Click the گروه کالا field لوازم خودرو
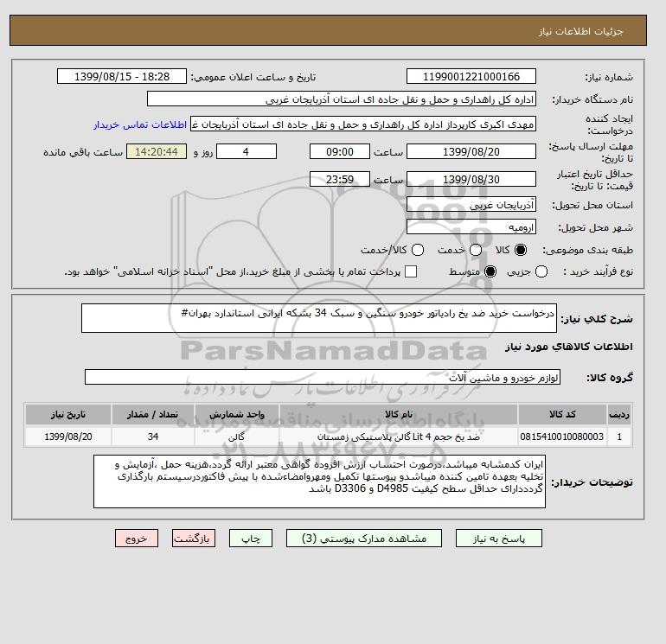The width and height of the screenshot is (666, 644). click(x=323, y=377)
